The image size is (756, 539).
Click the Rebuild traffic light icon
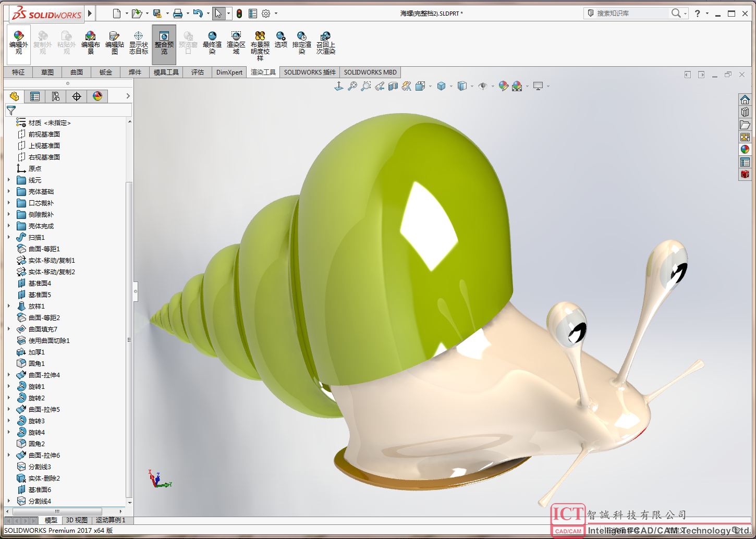click(x=239, y=14)
